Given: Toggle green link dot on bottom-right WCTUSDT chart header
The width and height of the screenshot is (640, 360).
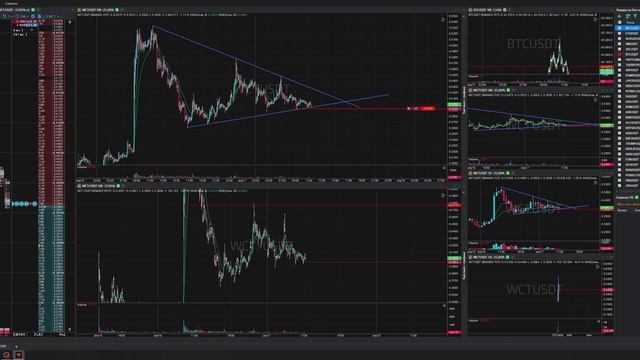Looking at the screenshot, I should pyautogui.click(x=508, y=258).
